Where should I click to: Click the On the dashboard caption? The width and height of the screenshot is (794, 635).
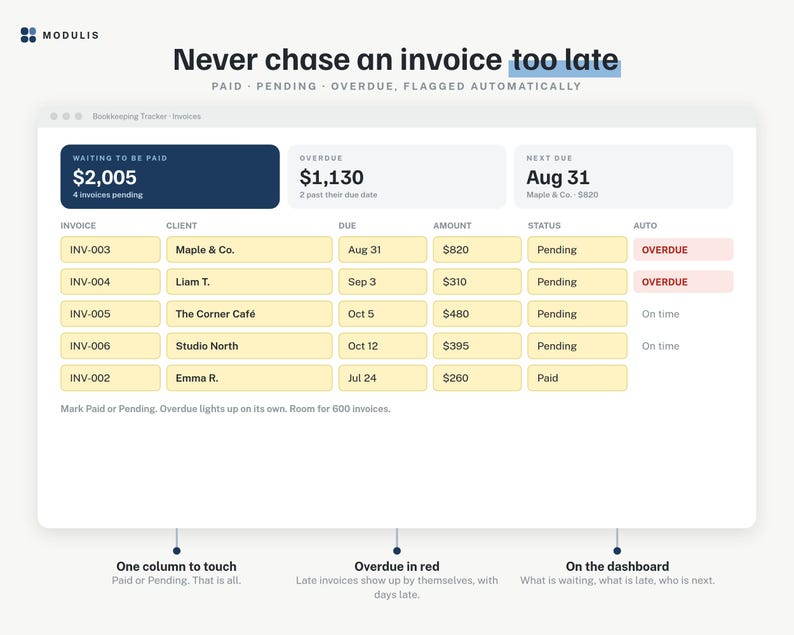[617, 566]
